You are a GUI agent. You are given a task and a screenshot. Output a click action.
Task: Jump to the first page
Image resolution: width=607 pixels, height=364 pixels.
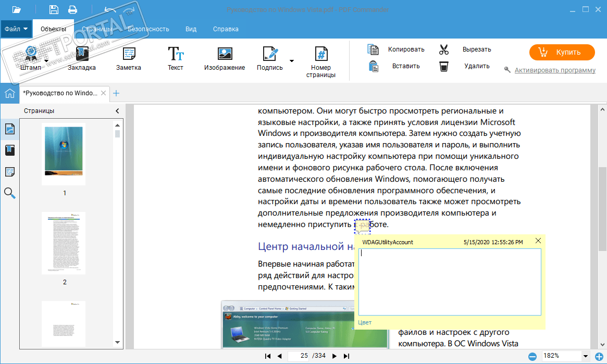[x=267, y=356]
